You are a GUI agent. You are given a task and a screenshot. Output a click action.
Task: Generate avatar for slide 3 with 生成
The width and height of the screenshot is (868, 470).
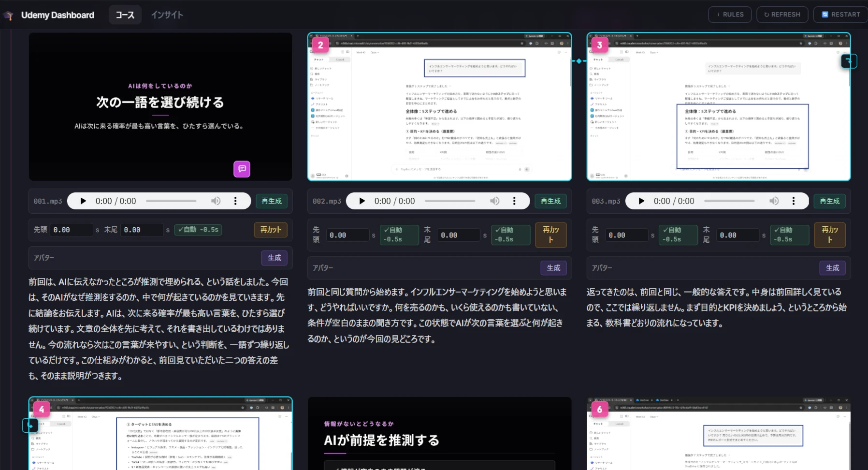point(833,268)
